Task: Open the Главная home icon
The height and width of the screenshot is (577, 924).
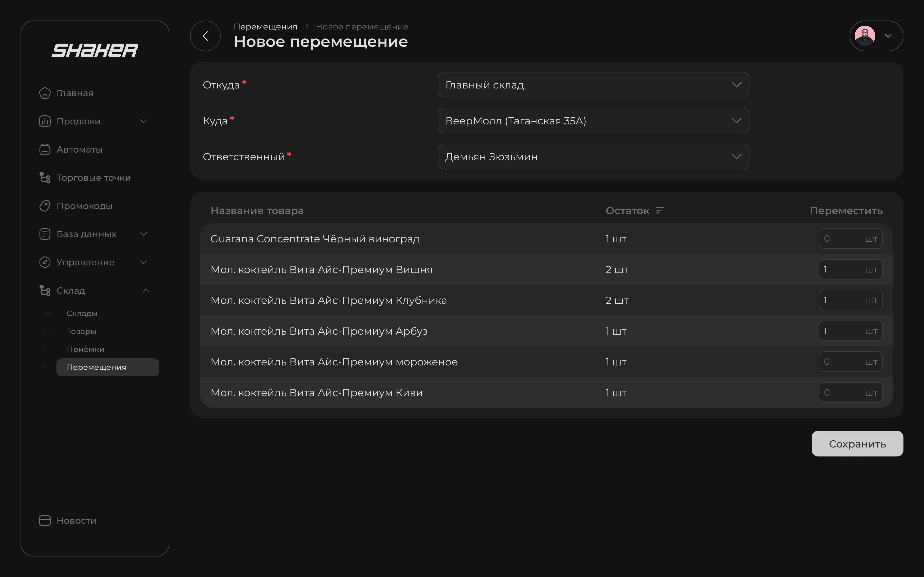Action: (45, 93)
